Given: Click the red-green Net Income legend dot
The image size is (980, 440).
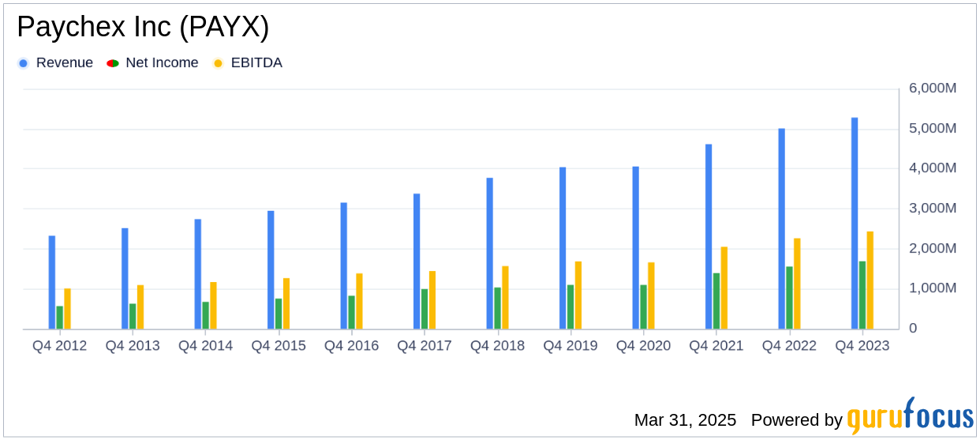Looking at the screenshot, I should (112, 63).
